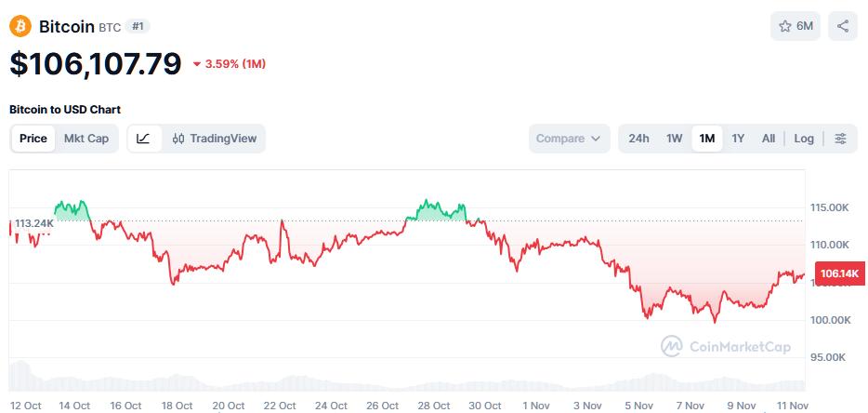Click the 106.14K current price label
Viewport: 868px width, 413px height.
[x=836, y=273]
